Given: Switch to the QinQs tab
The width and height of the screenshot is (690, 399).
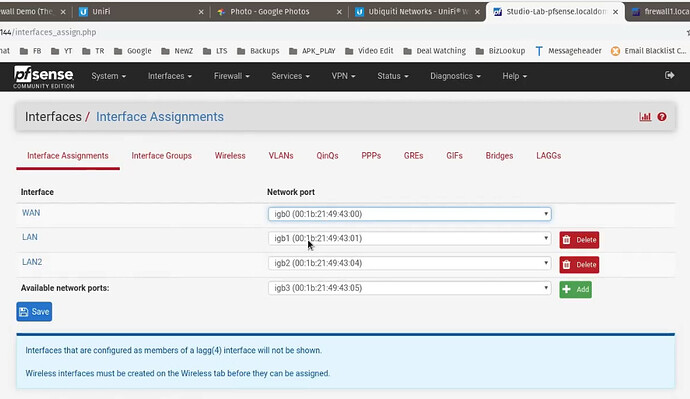Looking at the screenshot, I should coord(327,156).
